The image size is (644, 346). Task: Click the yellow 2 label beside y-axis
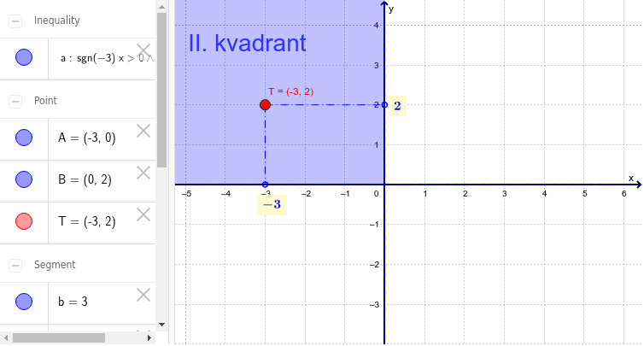[x=397, y=106]
